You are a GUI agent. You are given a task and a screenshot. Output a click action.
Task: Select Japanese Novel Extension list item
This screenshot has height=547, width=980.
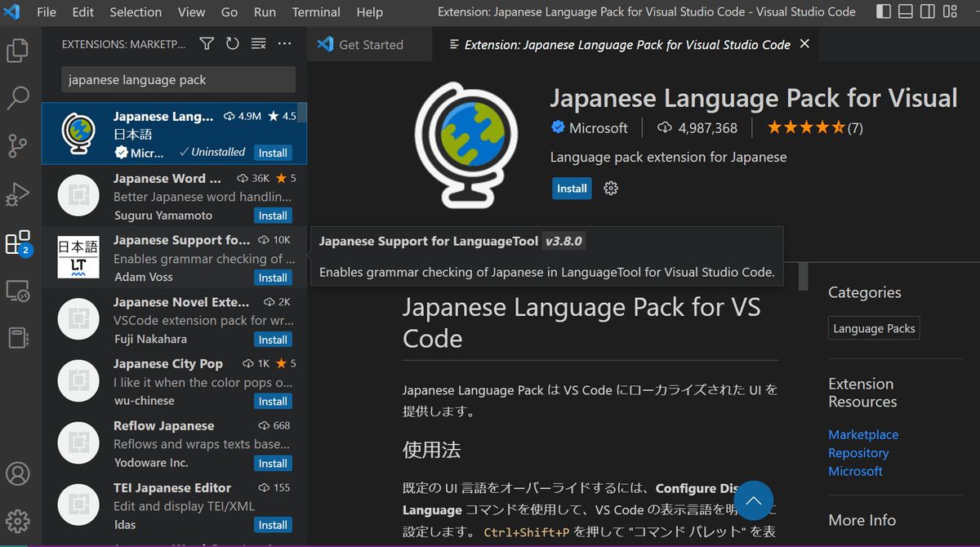[x=175, y=320]
